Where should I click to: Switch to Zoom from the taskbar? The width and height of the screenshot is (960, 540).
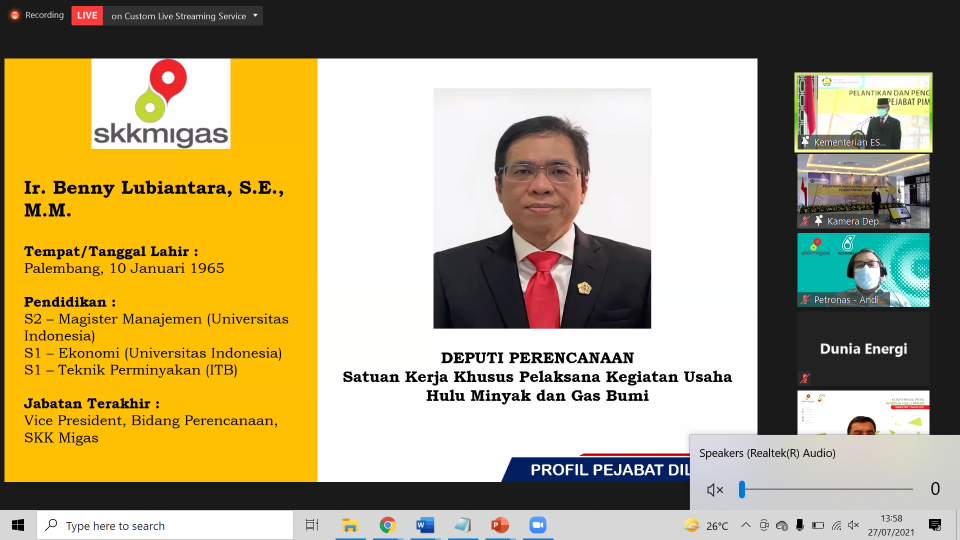pos(538,525)
